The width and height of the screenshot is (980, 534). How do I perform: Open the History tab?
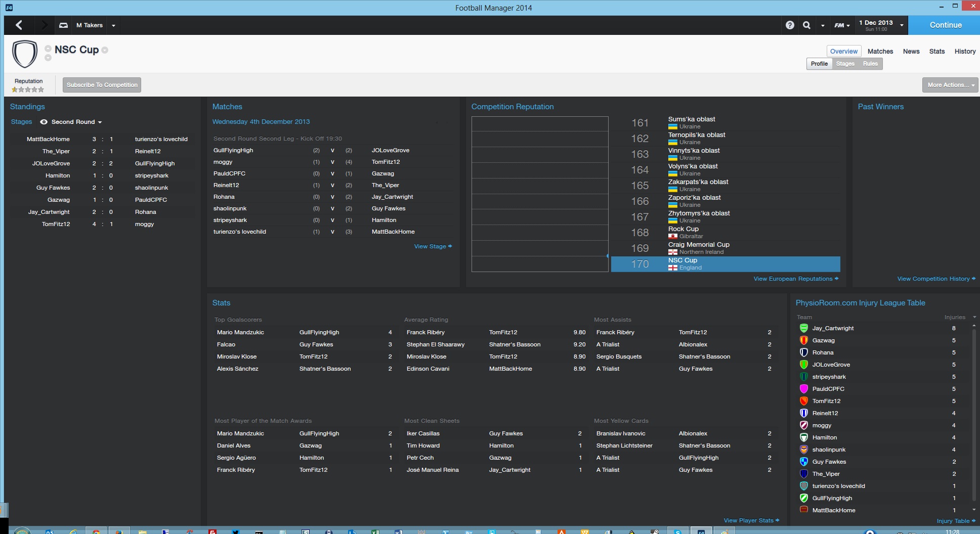pyautogui.click(x=965, y=51)
